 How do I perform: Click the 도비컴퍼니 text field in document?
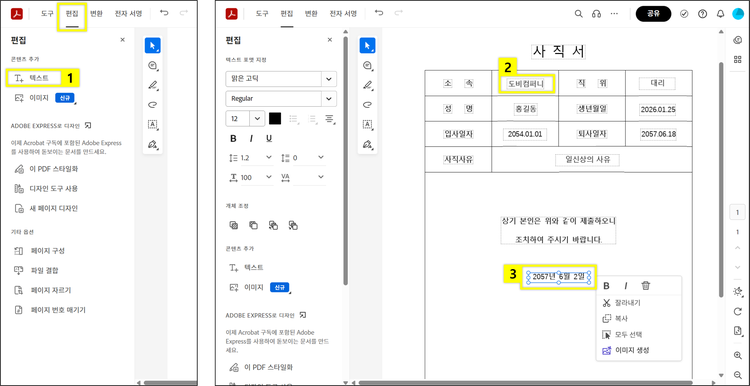(525, 84)
